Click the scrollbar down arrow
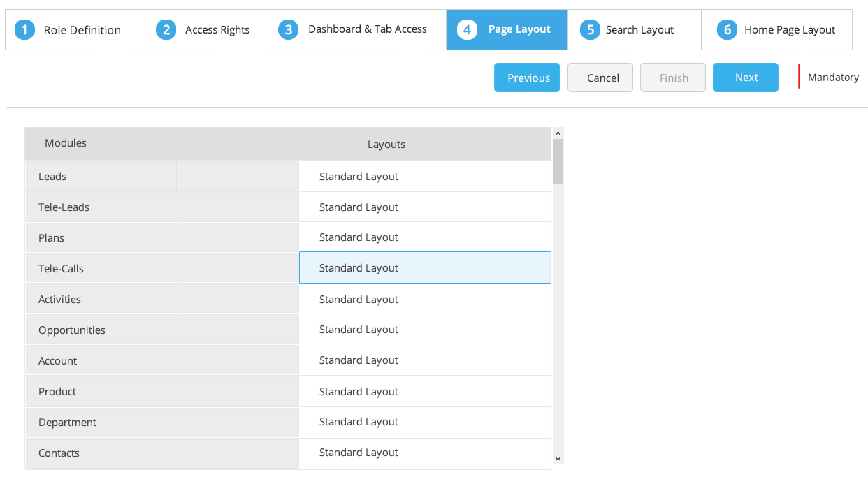This screenshot has width=868, height=484. point(558,459)
